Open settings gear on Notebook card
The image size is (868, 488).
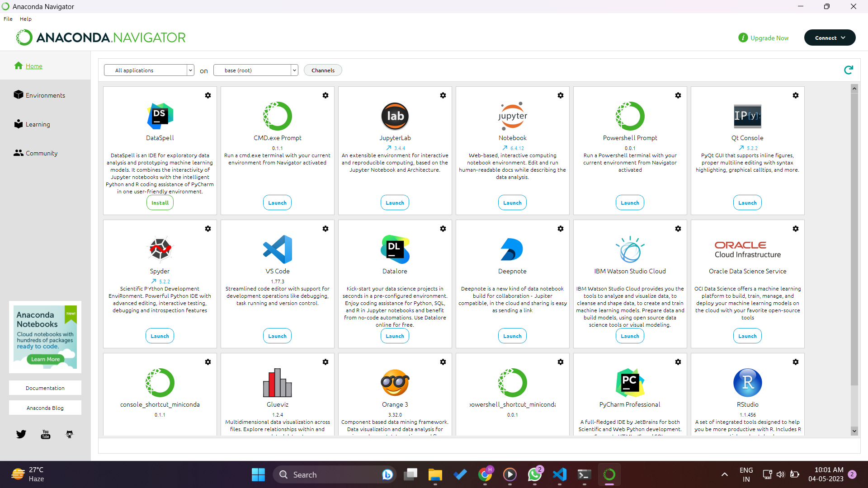coord(561,95)
